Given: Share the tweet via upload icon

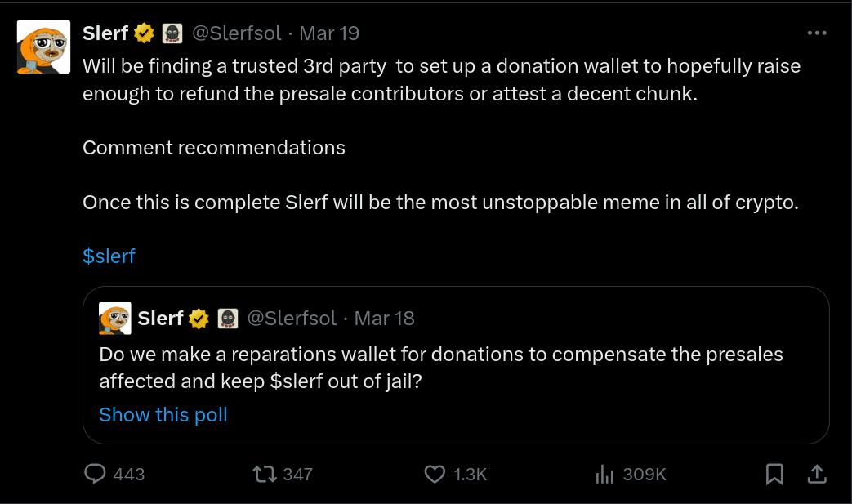Looking at the screenshot, I should [817, 474].
